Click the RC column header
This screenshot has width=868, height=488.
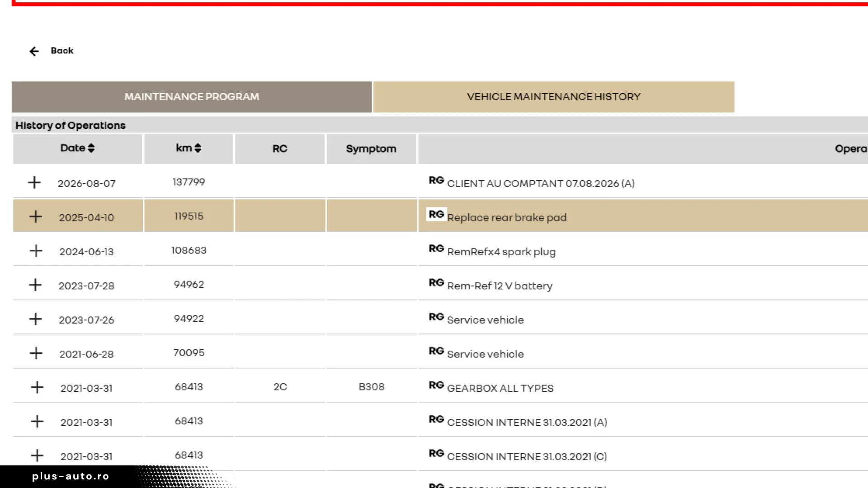pyautogui.click(x=280, y=149)
